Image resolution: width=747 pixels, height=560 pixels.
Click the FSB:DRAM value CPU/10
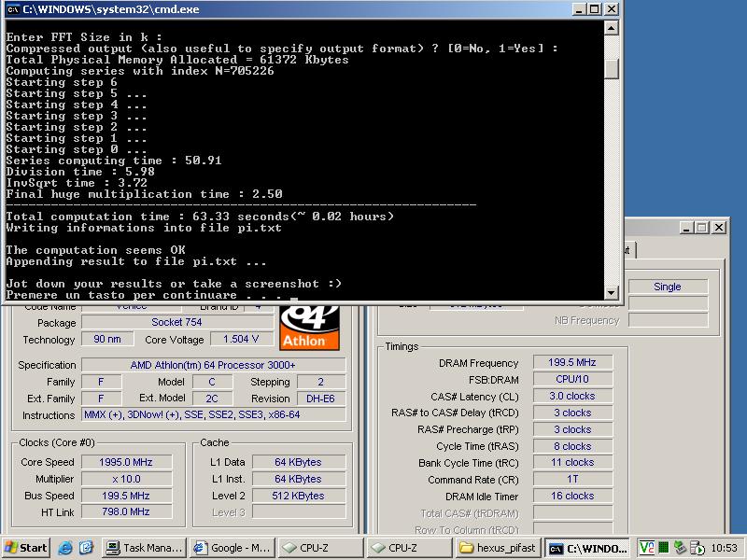click(x=572, y=379)
